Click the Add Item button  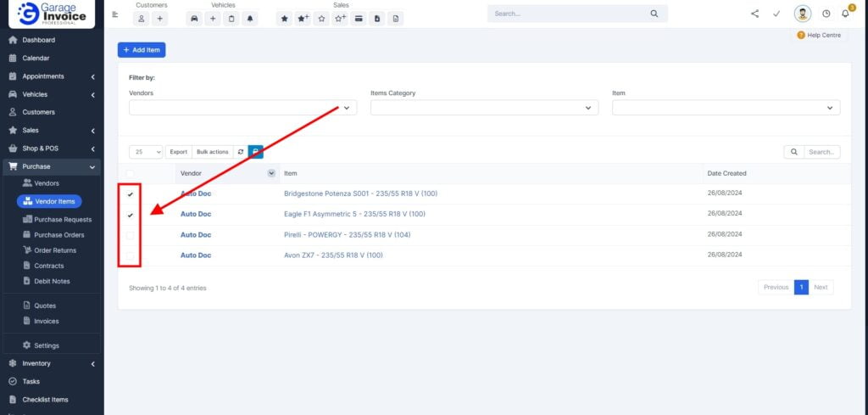point(142,50)
